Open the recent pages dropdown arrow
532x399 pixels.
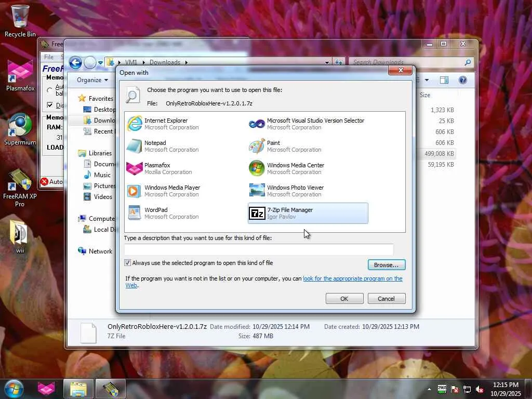click(100, 63)
